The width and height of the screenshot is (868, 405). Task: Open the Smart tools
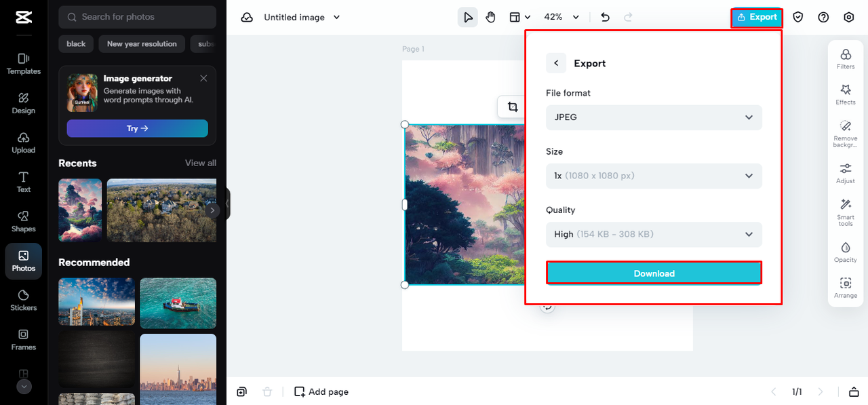click(846, 212)
